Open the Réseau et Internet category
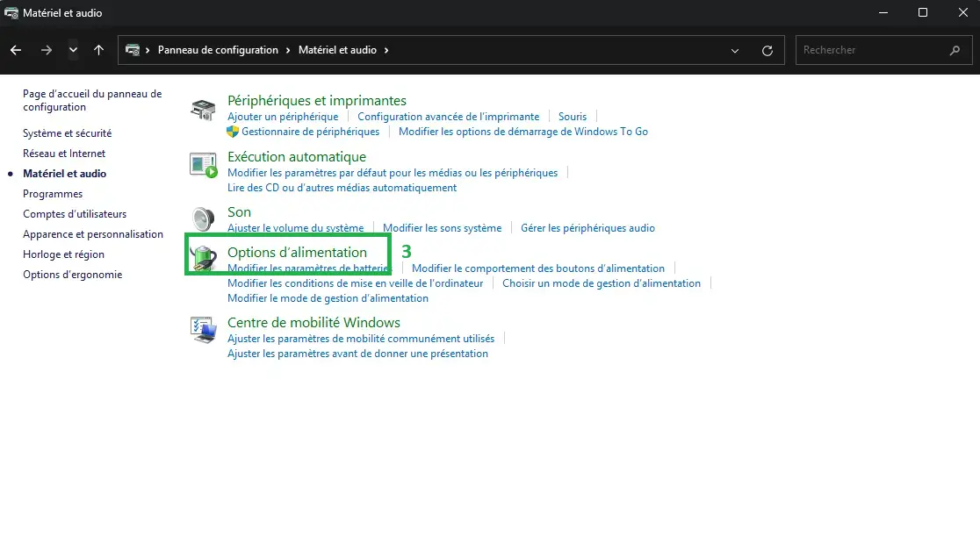Viewport: 980px width, 551px height. click(x=64, y=153)
